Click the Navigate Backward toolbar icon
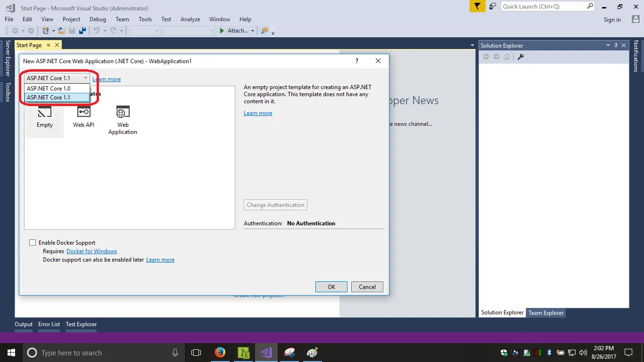644x362 pixels. point(15,31)
